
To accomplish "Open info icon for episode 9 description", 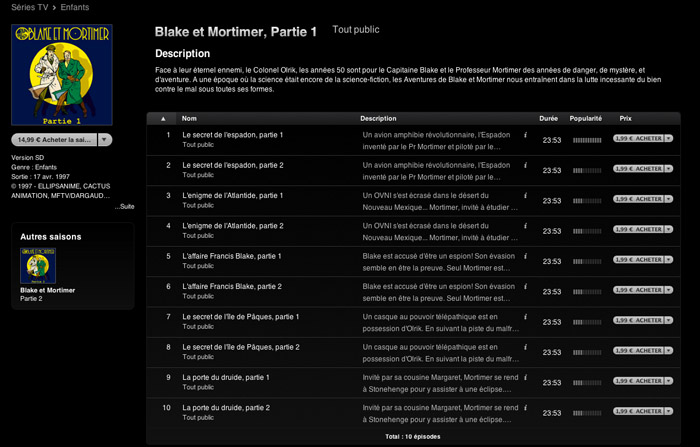I will point(525,377).
